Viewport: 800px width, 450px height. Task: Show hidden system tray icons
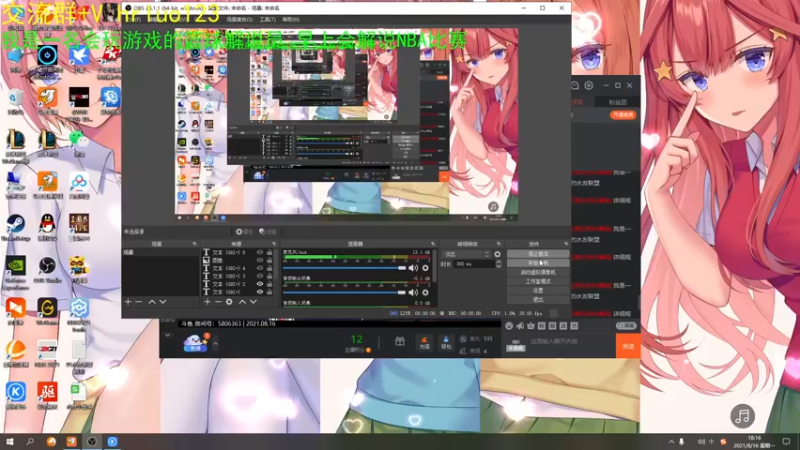point(671,442)
